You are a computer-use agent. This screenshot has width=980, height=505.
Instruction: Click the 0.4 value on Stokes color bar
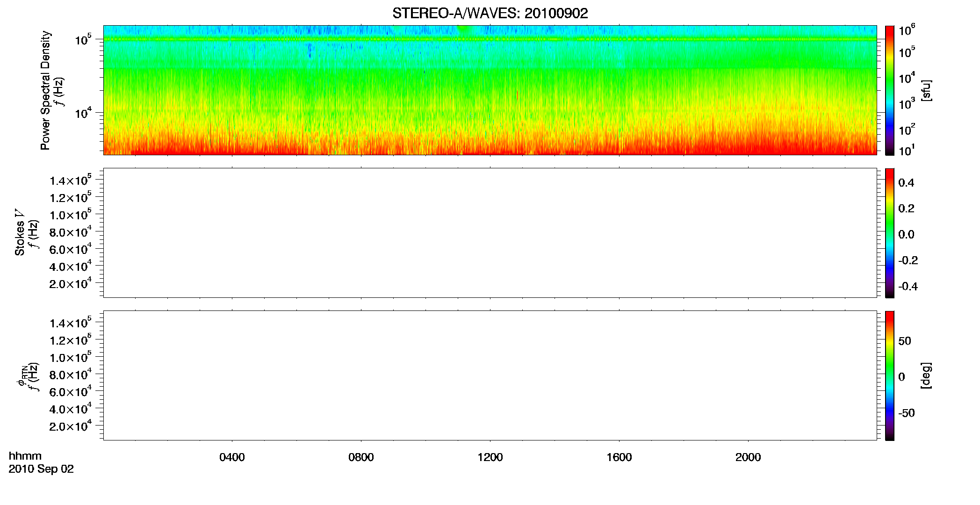coord(906,183)
